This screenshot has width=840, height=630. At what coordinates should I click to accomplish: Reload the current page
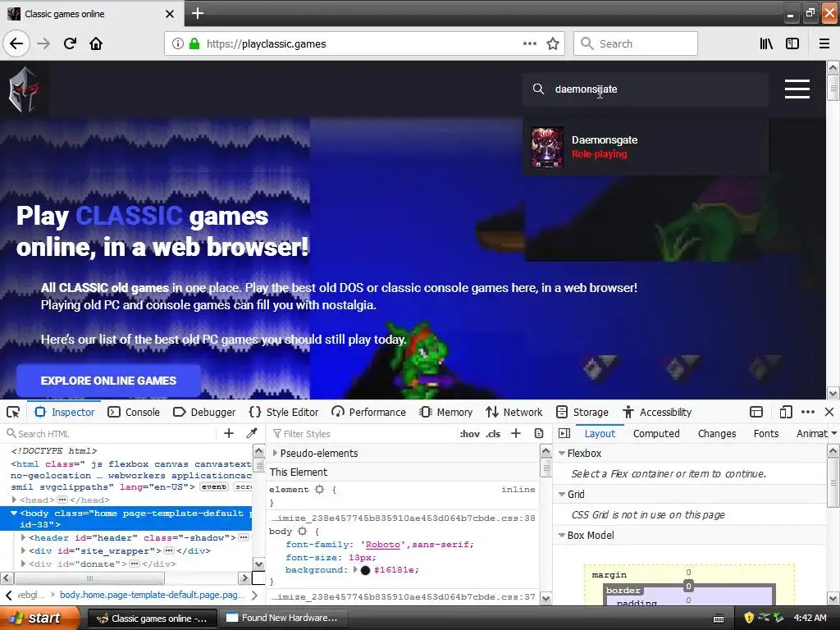70,44
